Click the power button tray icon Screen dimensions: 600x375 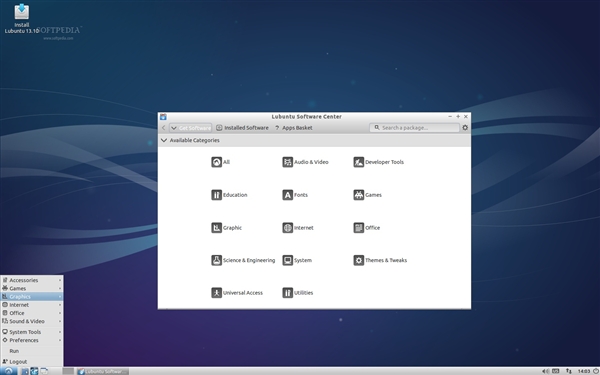pos(596,371)
